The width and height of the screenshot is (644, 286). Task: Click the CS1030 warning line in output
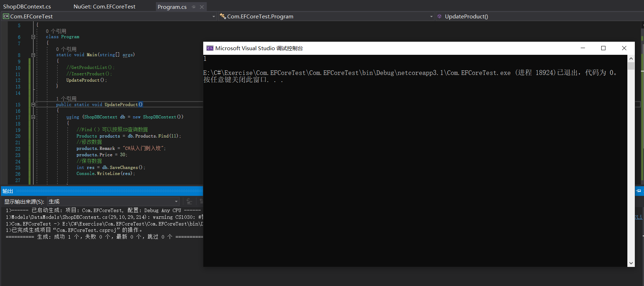[x=104, y=217]
